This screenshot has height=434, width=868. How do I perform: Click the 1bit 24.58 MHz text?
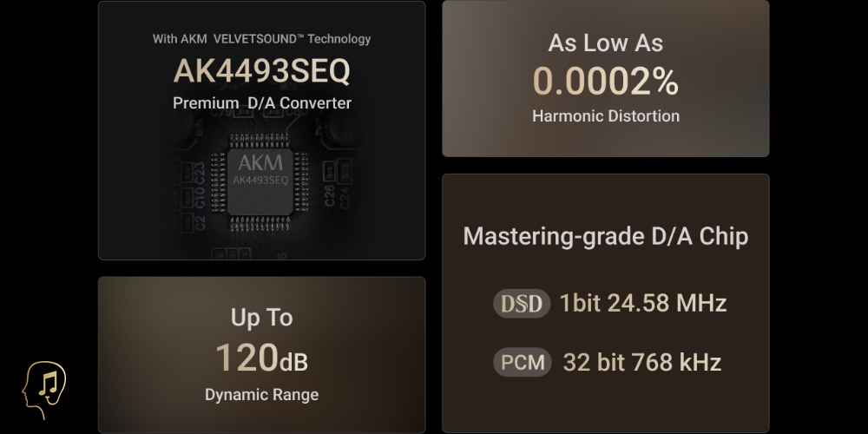click(x=642, y=303)
